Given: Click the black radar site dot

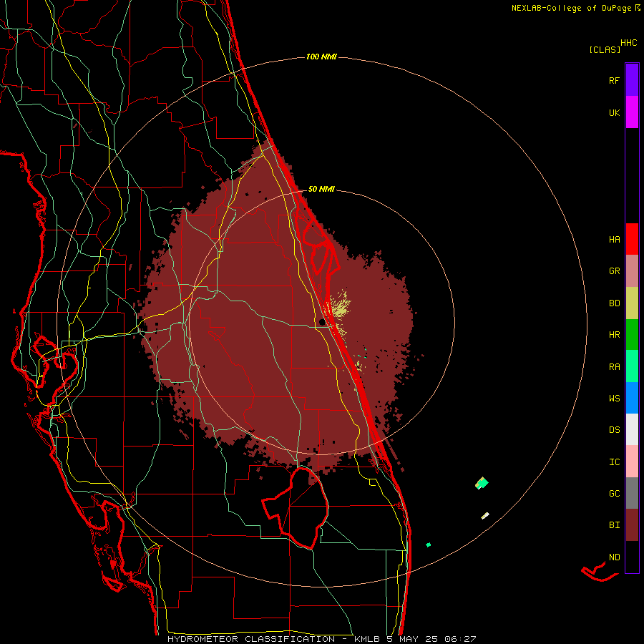Looking at the screenshot, I should 321,321.
